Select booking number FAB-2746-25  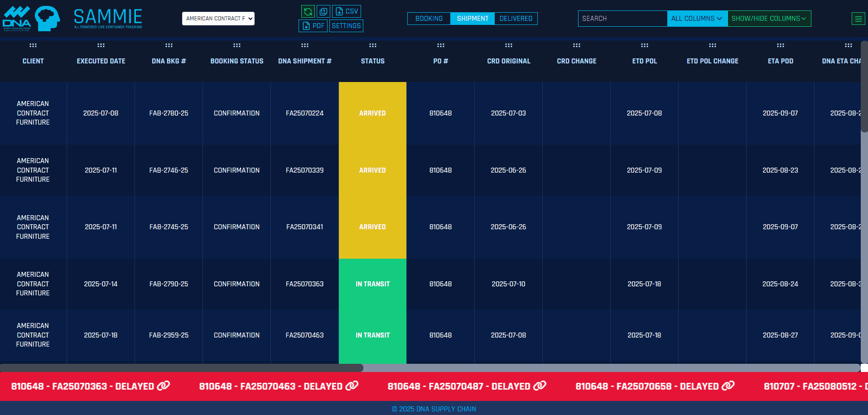tap(169, 170)
